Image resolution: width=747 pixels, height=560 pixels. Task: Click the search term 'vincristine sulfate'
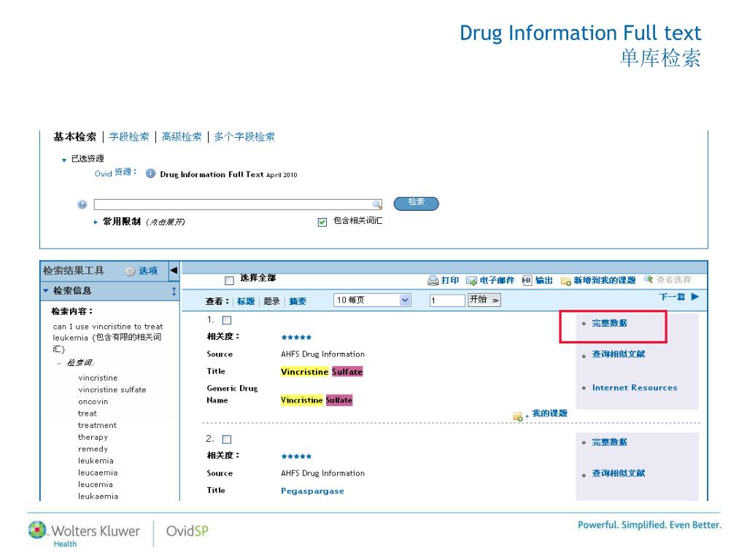pyautogui.click(x=112, y=390)
